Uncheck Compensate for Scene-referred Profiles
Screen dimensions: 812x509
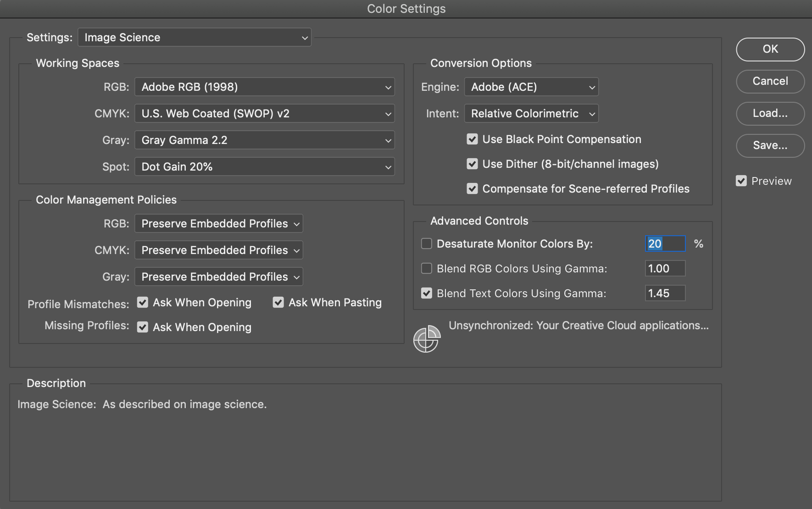click(473, 188)
